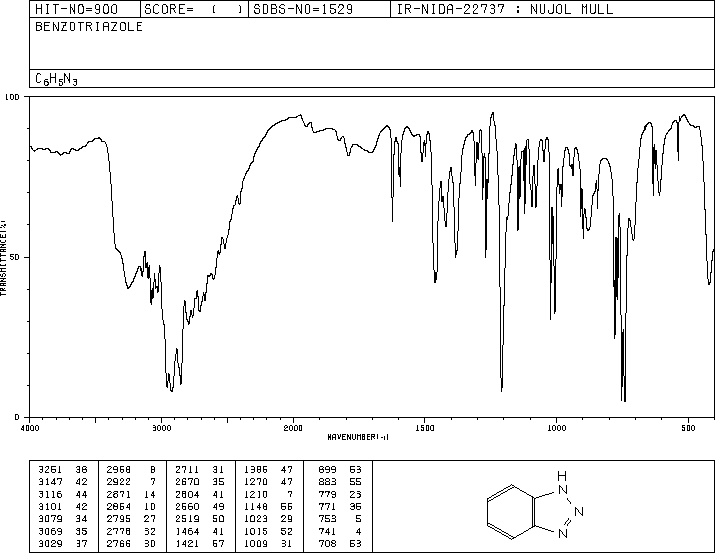Viewport: 715px width, 553px height.
Task: Highlight the 1386 wavenumber value
Action: pos(256,470)
